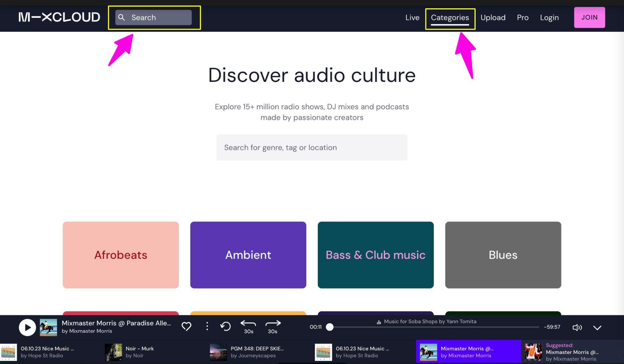Open the 'by Mixmaster Morris' link in the player

pyautogui.click(x=87, y=331)
